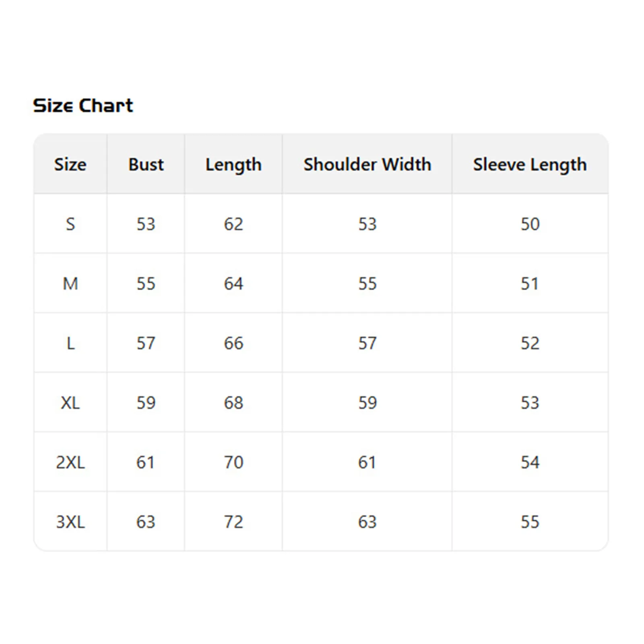
Task: Select the Size column header
Action: (70, 164)
